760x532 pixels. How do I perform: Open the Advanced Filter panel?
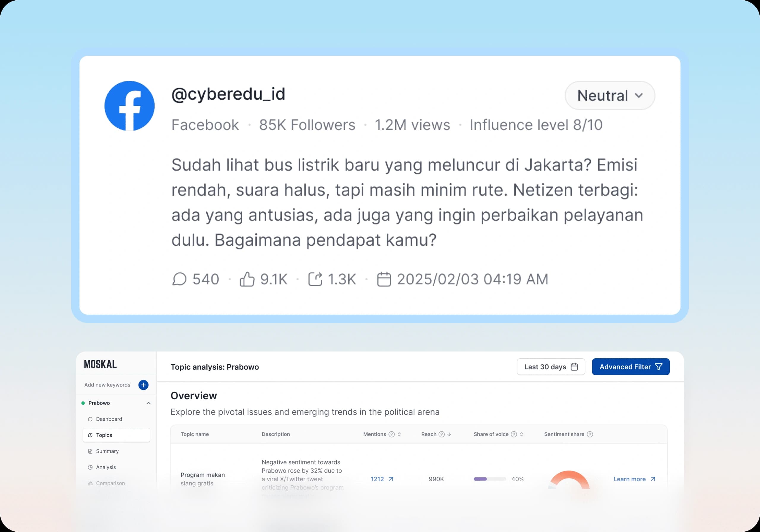630,366
